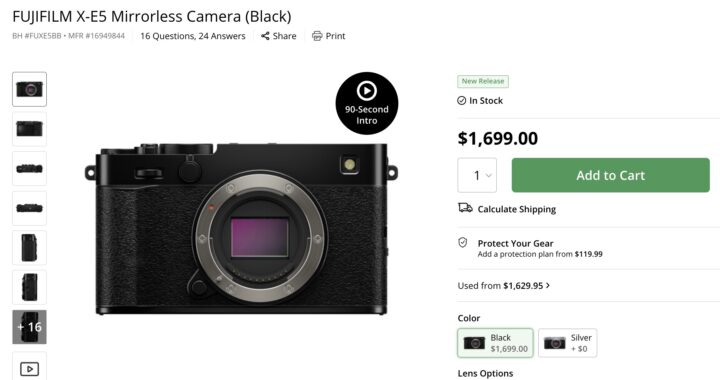Select the third thumbnail showing the top view
Viewport: 720px width, 380px height.
click(29, 168)
